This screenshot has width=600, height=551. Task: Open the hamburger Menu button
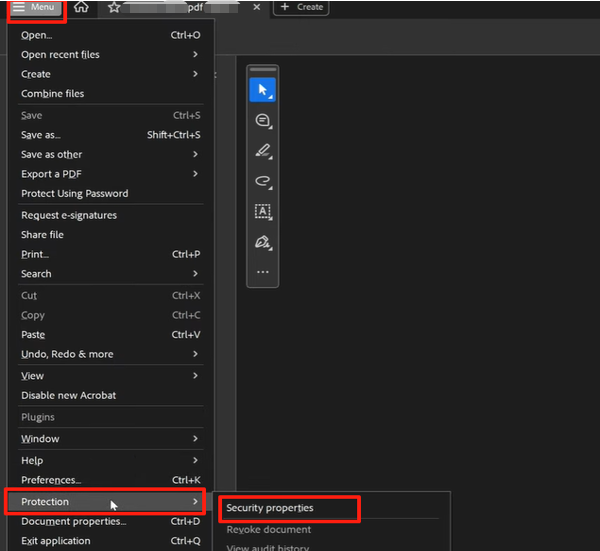34,7
